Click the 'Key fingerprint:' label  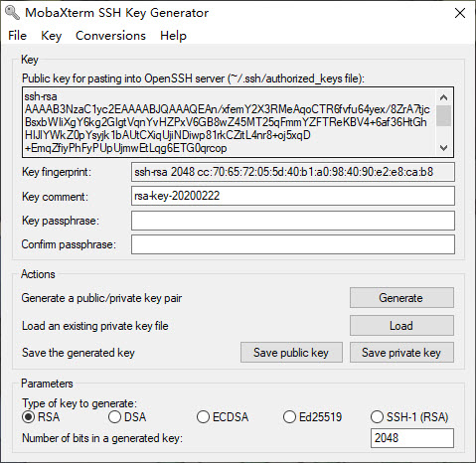pyautogui.click(x=57, y=172)
